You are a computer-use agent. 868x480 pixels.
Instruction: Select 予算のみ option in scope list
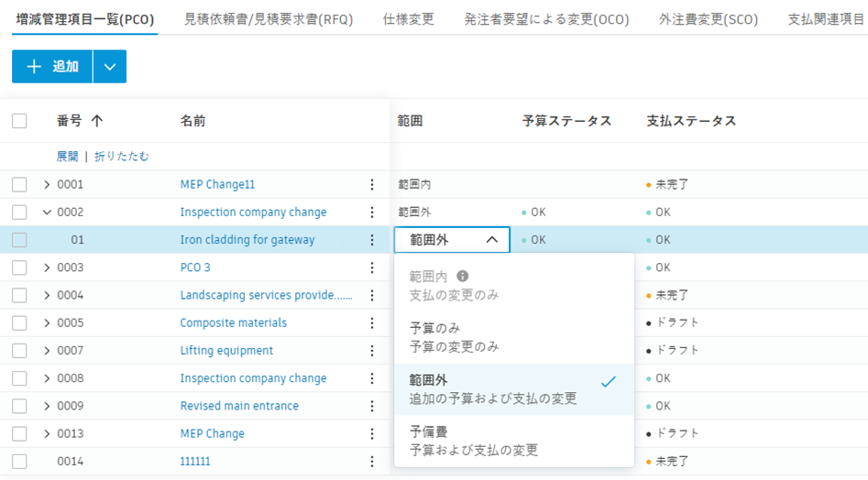click(454, 337)
